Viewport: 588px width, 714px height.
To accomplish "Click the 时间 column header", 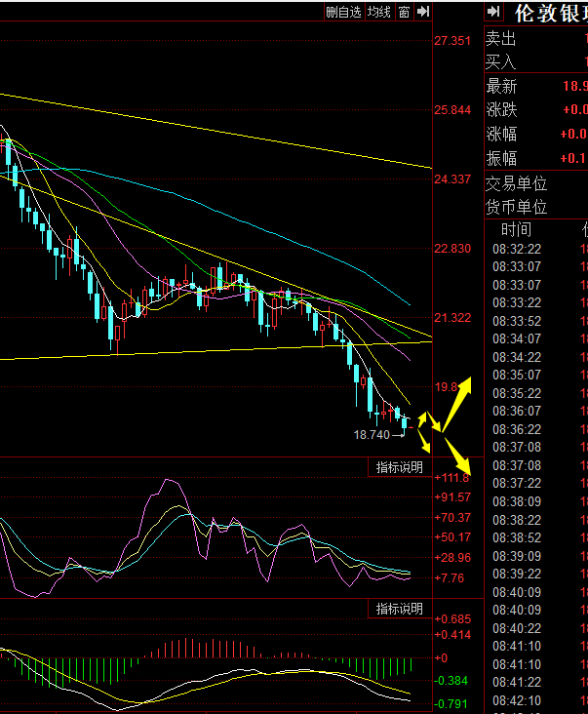I will (x=516, y=229).
